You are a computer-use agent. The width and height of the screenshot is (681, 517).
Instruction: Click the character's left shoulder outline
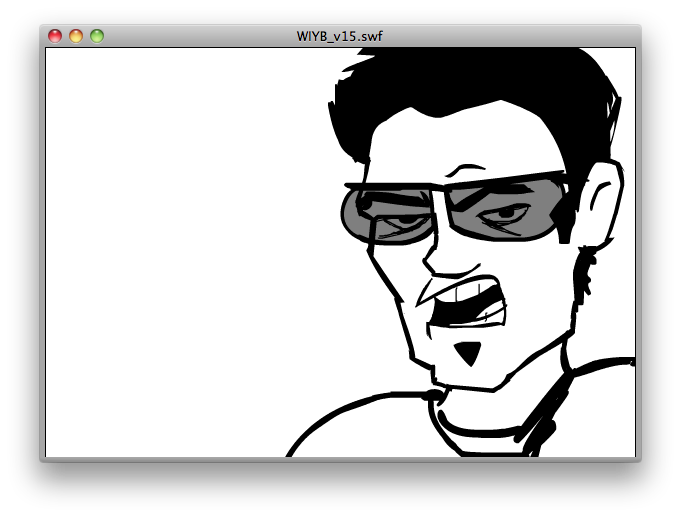click(340, 410)
